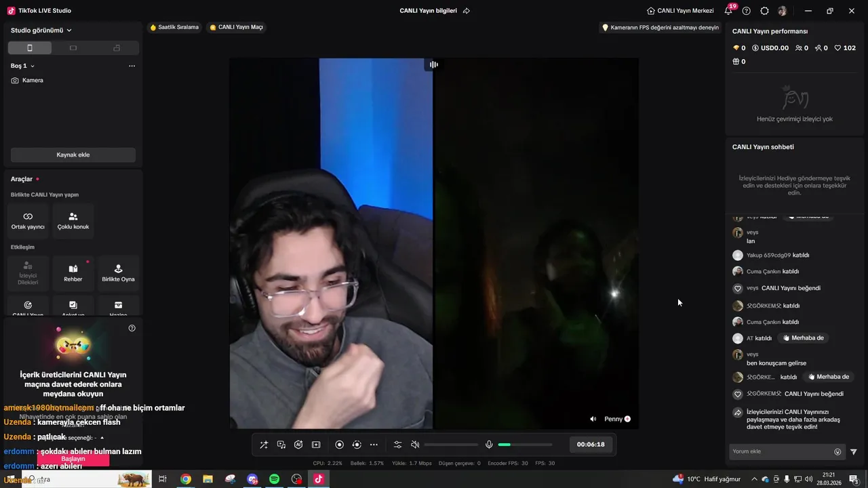This screenshot has width=868, height=488.
Task: Open the Windows notification center icon
Action: (854, 479)
